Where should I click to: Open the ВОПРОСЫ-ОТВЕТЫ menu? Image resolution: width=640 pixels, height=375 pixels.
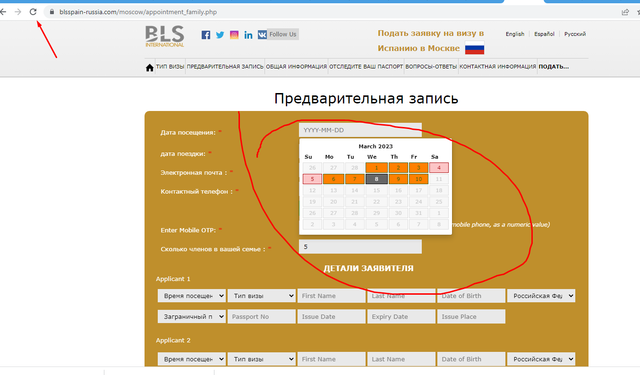click(431, 67)
